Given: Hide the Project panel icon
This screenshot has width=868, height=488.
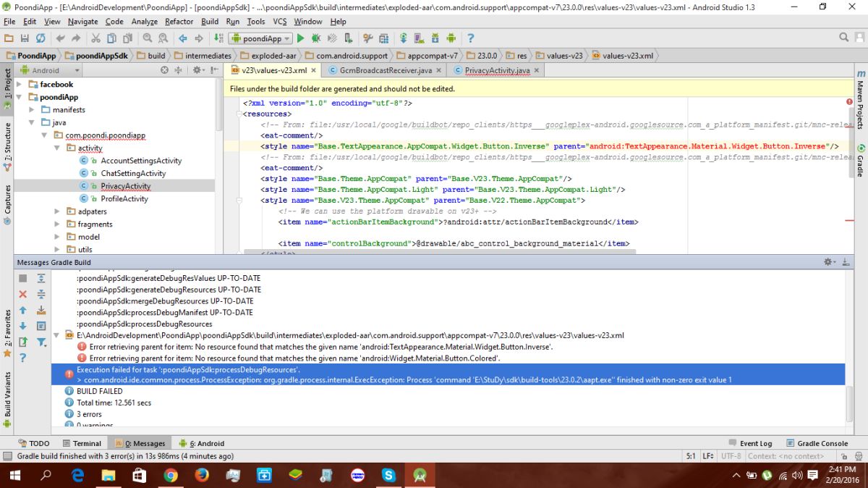Looking at the screenshot, I should pos(213,70).
